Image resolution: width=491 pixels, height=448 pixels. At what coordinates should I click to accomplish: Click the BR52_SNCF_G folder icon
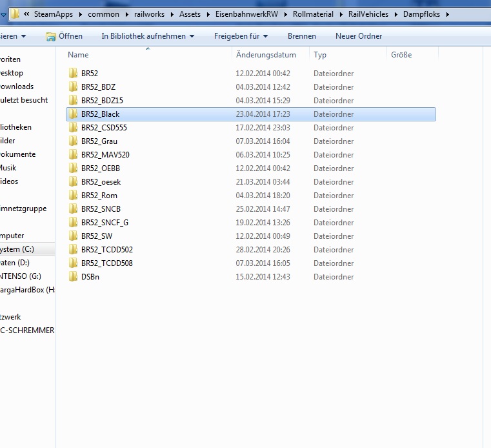pos(73,223)
